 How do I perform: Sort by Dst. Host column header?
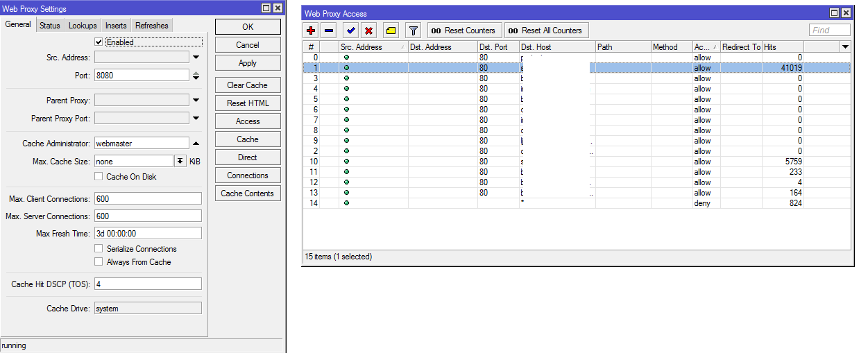tap(557, 47)
